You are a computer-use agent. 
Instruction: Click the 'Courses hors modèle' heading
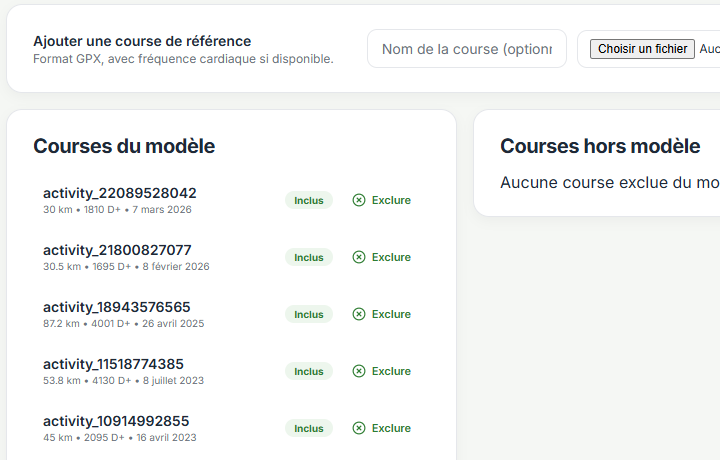600,146
